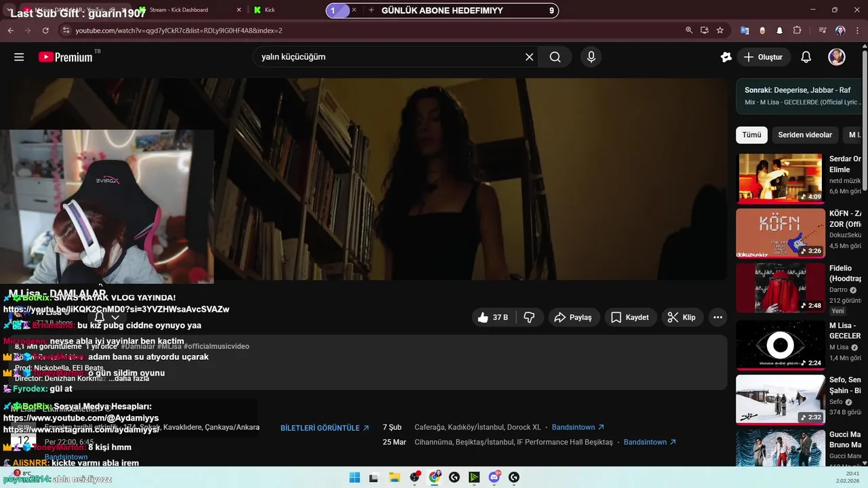This screenshot has width=868, height=488.
Task: Open Bandsintown link for 7 Şub concert
Action: (x=578, y=427)
